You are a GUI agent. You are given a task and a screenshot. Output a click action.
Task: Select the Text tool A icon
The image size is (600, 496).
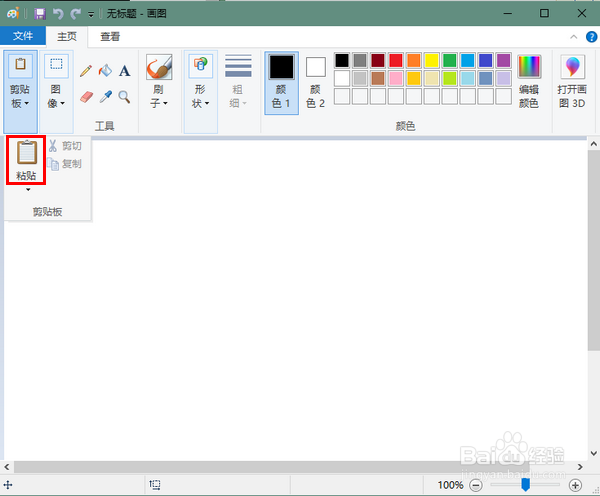[x=124, y=71]
